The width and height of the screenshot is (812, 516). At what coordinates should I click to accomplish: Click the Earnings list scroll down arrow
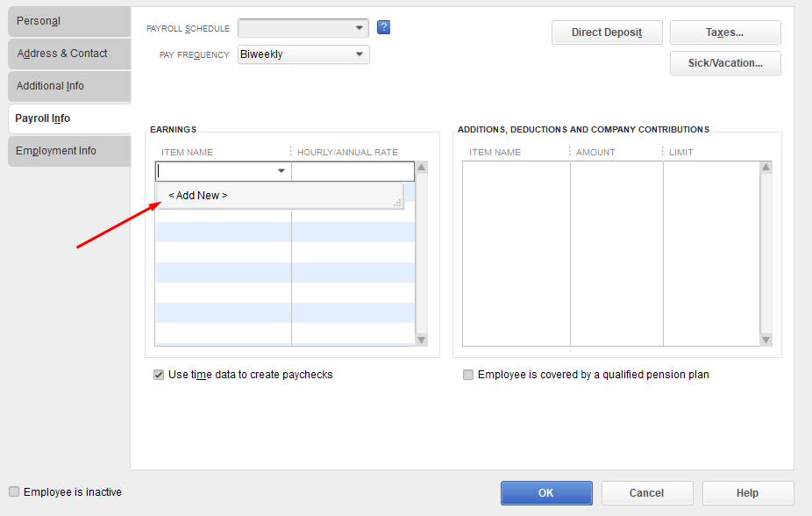[422, 340]
